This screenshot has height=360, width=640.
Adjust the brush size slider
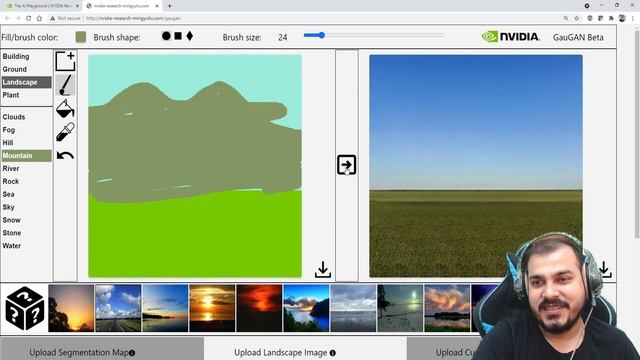[373, 36]
